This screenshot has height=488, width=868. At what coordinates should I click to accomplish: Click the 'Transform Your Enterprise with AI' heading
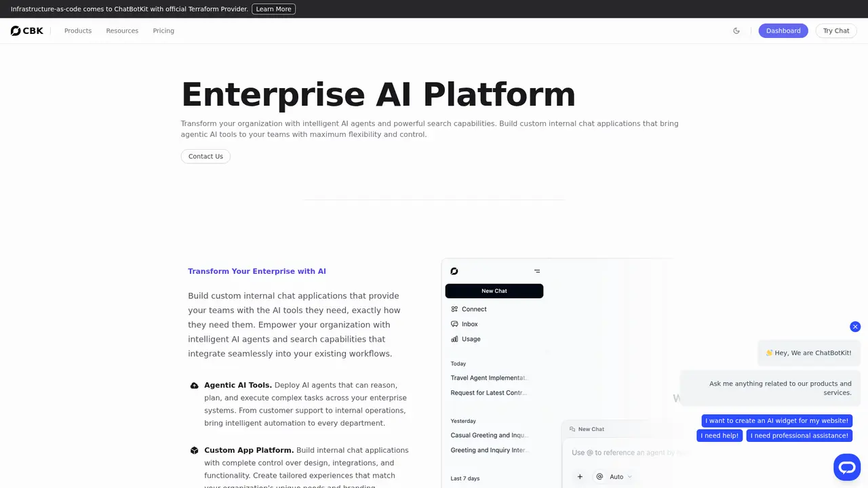(257, 271)
